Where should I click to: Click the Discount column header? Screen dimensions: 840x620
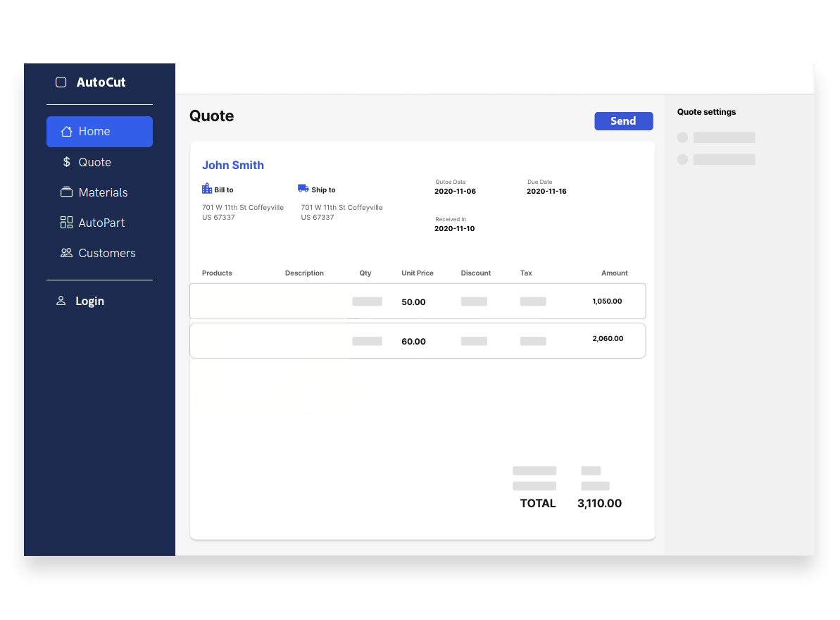(x=476, y=273)
